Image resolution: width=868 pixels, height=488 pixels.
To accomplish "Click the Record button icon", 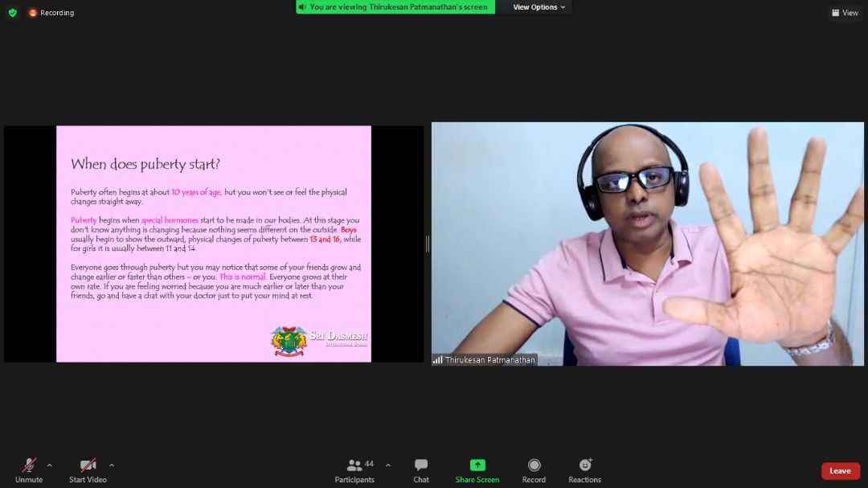I will coord(534,465).
